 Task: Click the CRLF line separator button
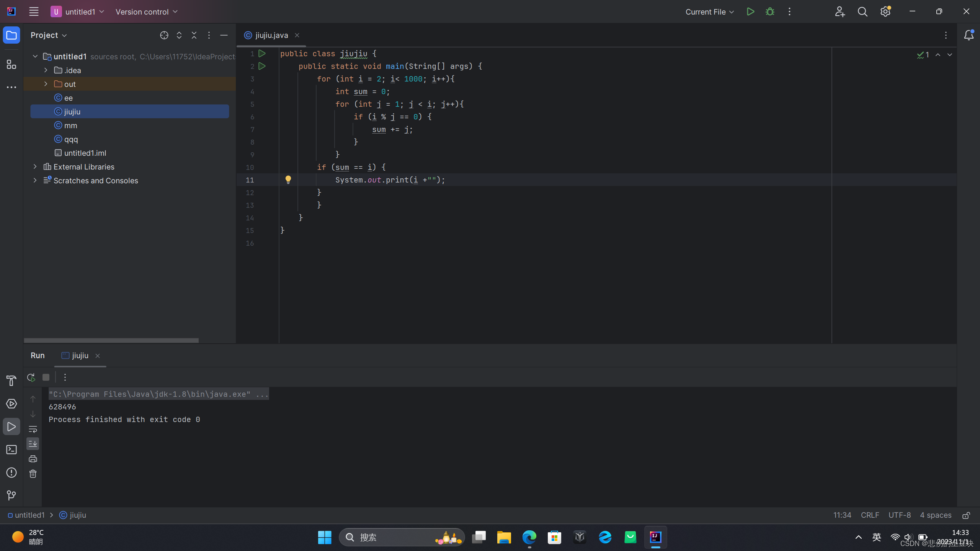coord(870,515)
